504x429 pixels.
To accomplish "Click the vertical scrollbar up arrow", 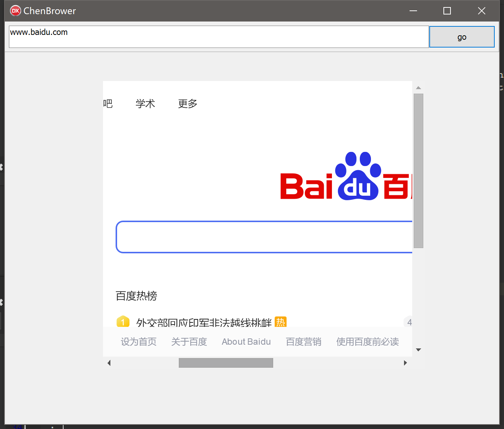I will [x=419, y=88].
